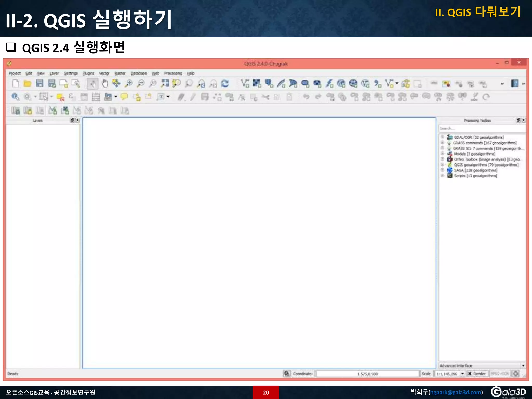The height and width of the screenshot is (399, 532).
Task: Expand the GDAL/OGR algorithms group
Action: (x=442, y=137)
